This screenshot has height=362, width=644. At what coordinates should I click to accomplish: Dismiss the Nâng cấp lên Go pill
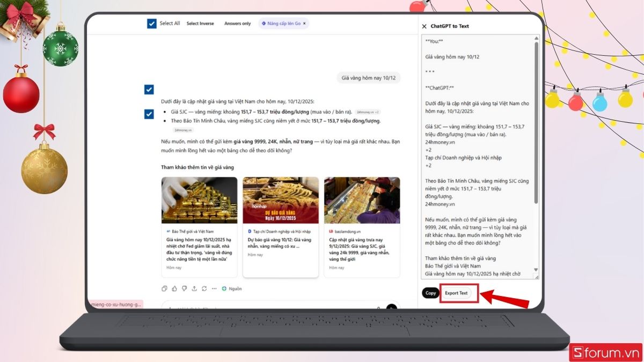[x=304, y=24]
